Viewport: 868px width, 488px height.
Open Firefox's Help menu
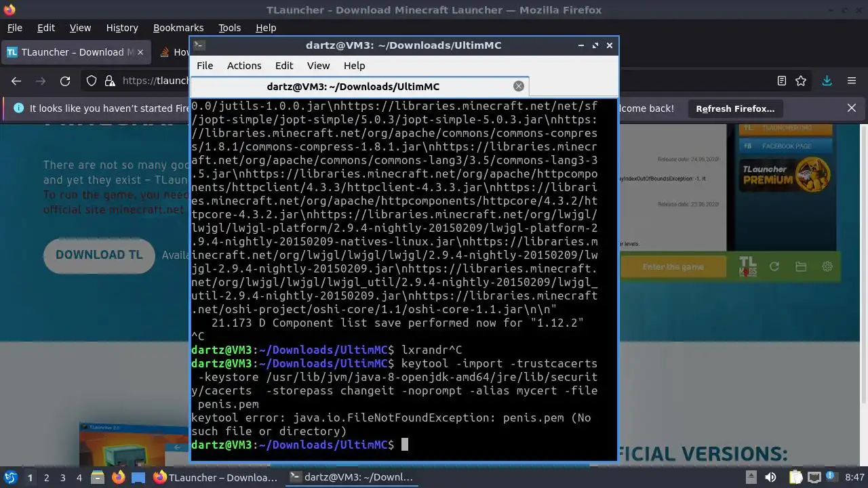coord(266,28)
